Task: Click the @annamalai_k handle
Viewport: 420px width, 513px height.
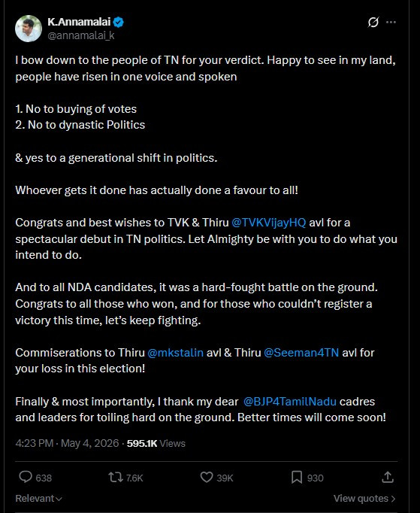Action: click(x=81, y=35)
